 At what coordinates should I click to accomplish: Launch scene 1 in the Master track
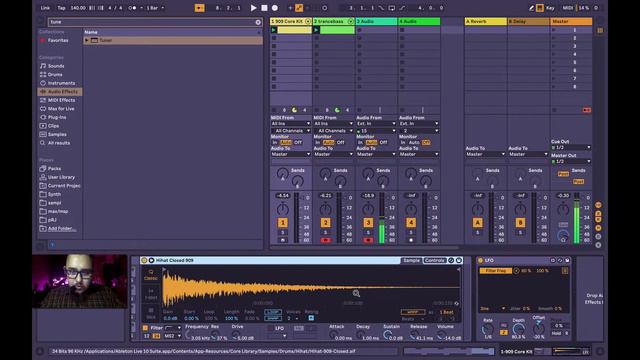tap(554, 30)
